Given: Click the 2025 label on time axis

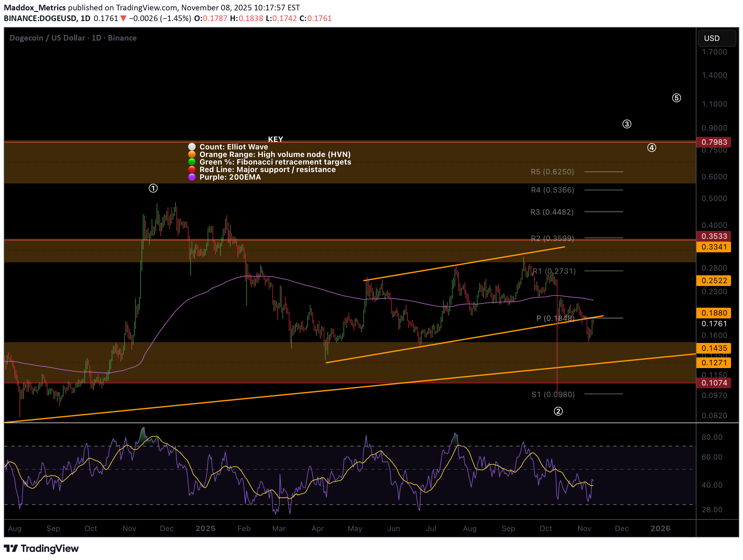Looking at the screenshot, I should (x=206, y=529).
